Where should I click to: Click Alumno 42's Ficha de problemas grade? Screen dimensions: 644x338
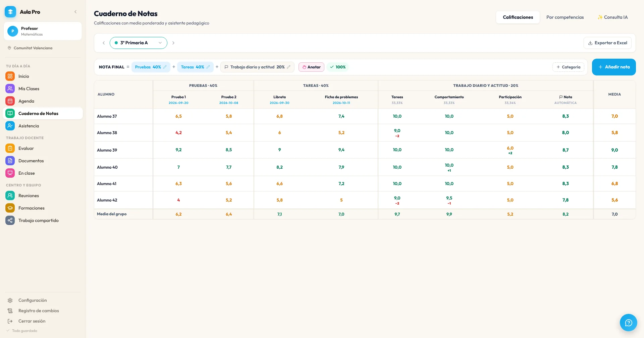point(341,200)
